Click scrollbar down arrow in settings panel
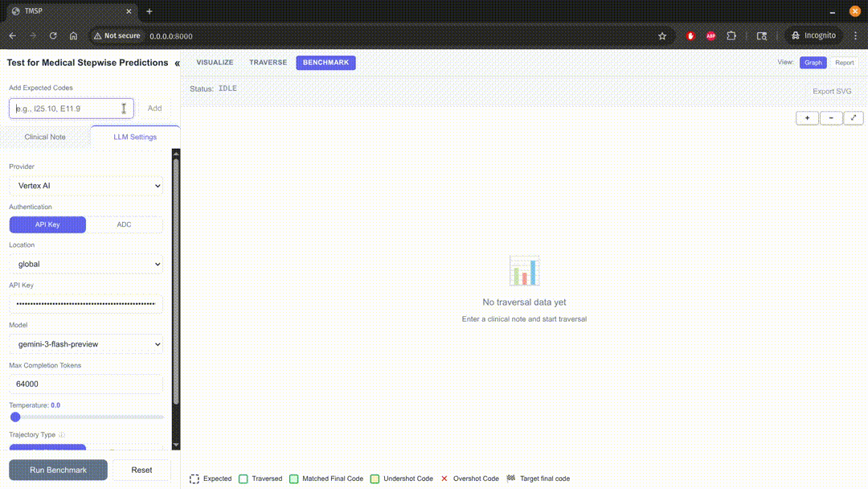Screen dimensions: 868x489 pos(176,446)
